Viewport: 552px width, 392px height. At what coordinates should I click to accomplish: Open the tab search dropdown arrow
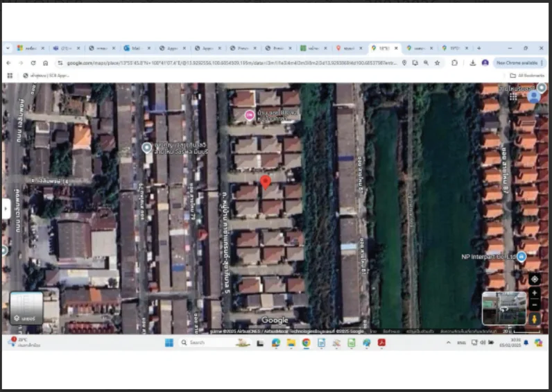click(8, 48)
